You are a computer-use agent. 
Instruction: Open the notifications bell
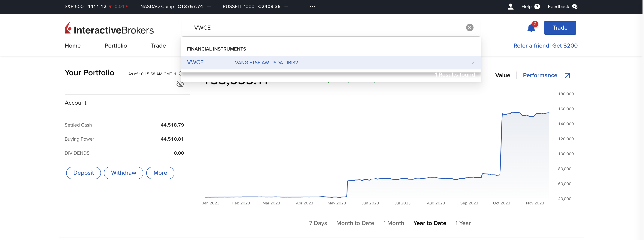(531, 28)
